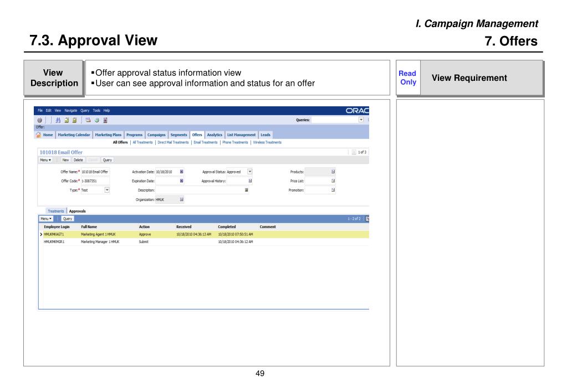Click the Queries input field
Viewport: 567px width, 392px height.
[335, 120]
